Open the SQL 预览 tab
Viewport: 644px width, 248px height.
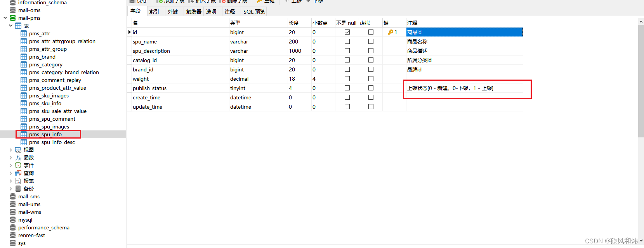point(254,12)
